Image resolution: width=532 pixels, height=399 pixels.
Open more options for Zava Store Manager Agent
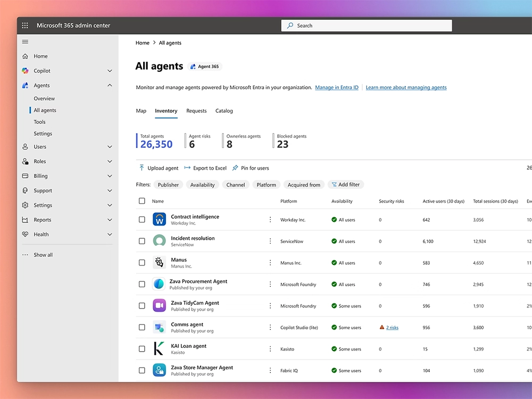(270, 370)
